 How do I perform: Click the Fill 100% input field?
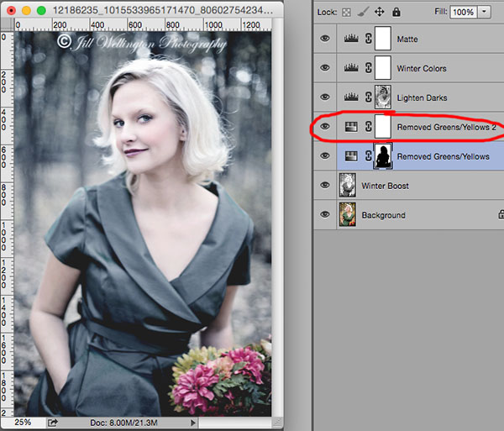coord(463,13)
